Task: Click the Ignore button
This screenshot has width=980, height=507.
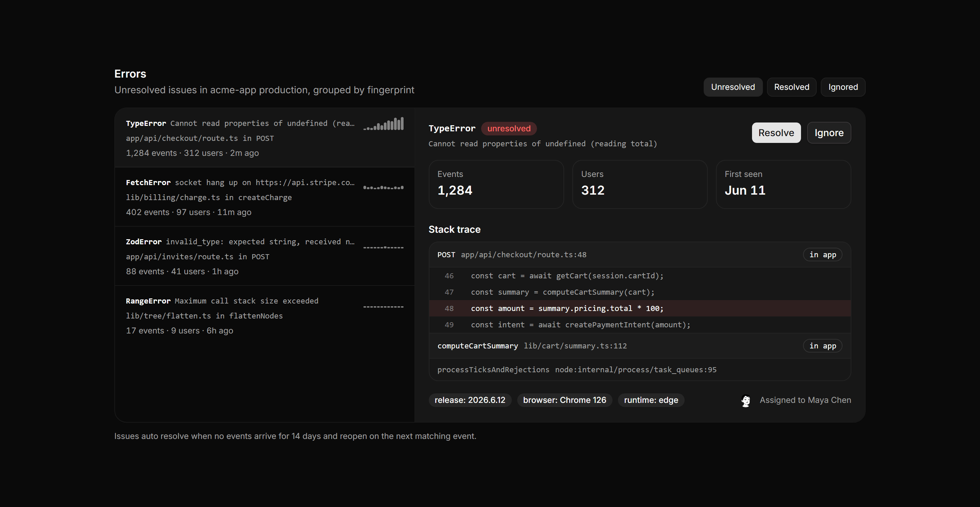Action: 829,133
